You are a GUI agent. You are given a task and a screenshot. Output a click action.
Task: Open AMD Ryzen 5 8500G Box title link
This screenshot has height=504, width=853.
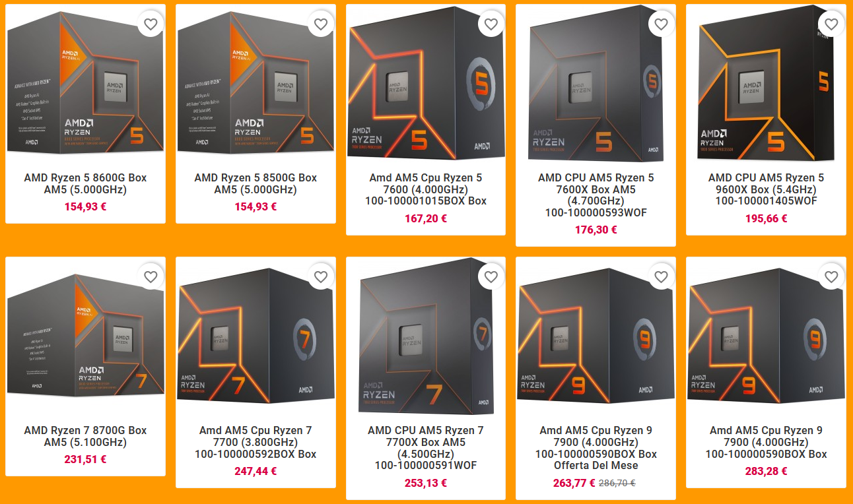pos(256,183)
